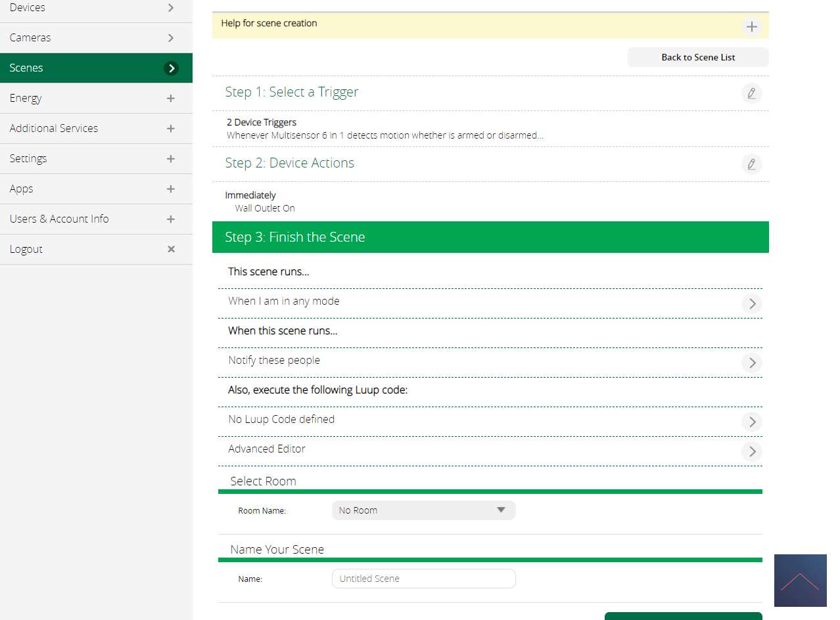
Task: Click Back to Scene List button
Action: point(697,57)
